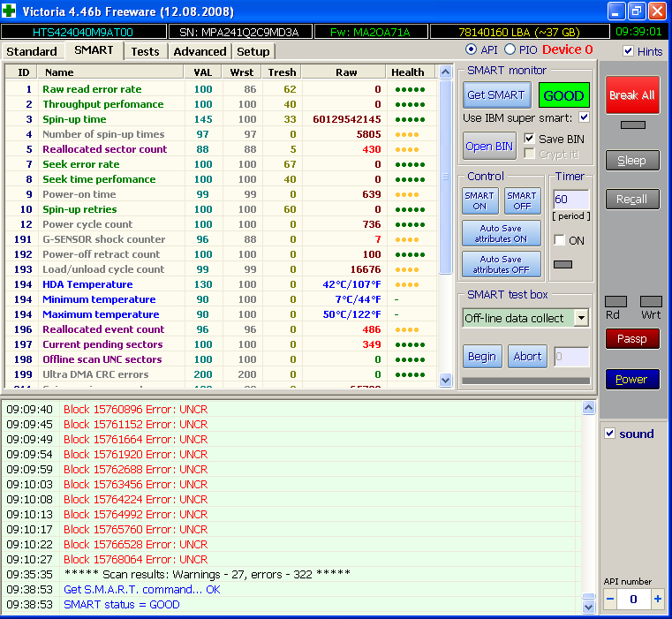This screenshot has width=672, height=619.
Task: Click the Sleep button
Action: (x=632, y=161)
